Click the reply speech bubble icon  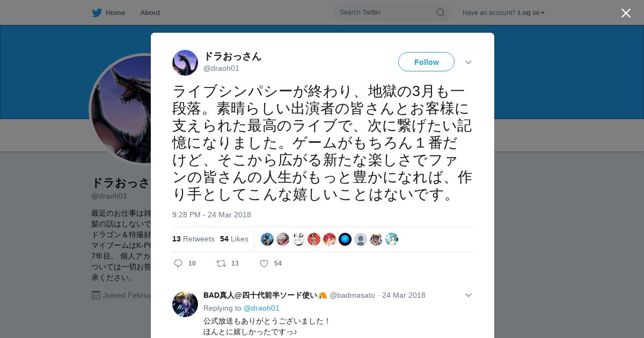(178, 263)
